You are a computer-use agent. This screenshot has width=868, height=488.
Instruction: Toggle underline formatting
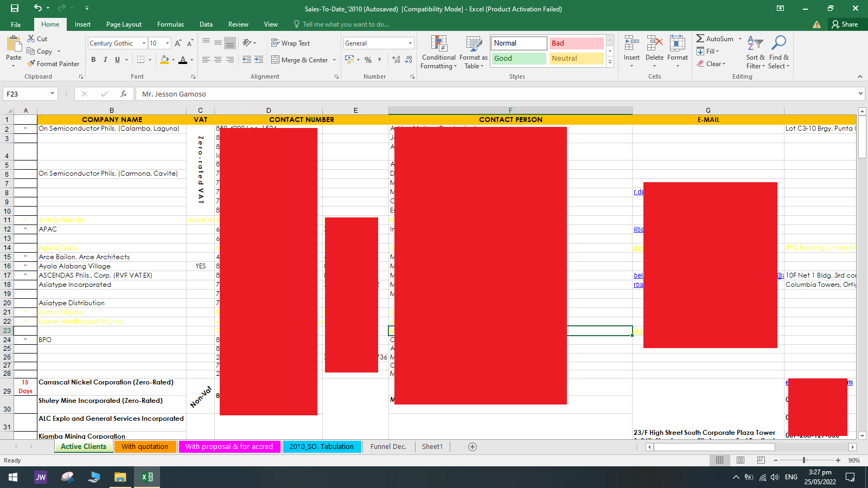[x=117, y=60]
